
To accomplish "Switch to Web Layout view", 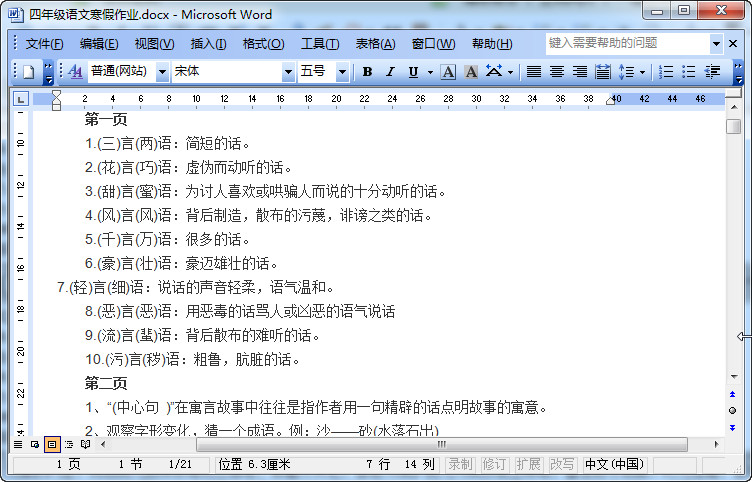I will [35, 445].
